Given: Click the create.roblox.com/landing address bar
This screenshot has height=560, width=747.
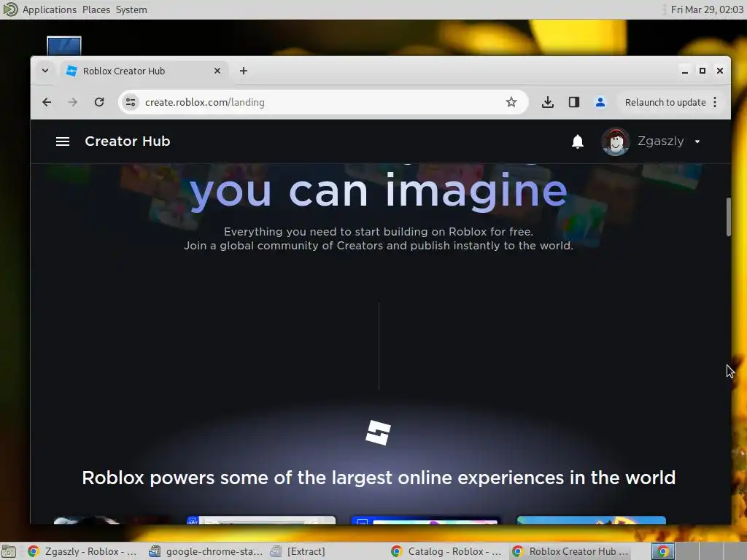Looking at the screenshot, I should click(x=323, y=102).
